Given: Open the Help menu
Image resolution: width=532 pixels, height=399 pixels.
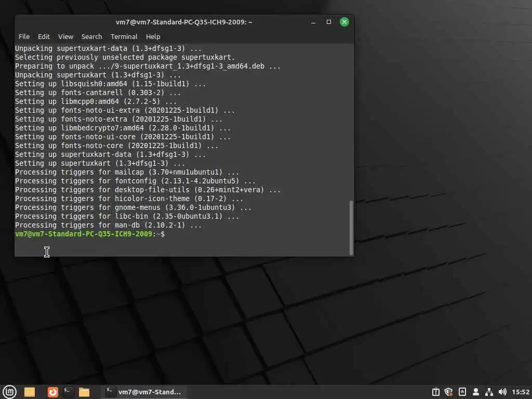Looking at the screenshot, I should coord(153,37).
